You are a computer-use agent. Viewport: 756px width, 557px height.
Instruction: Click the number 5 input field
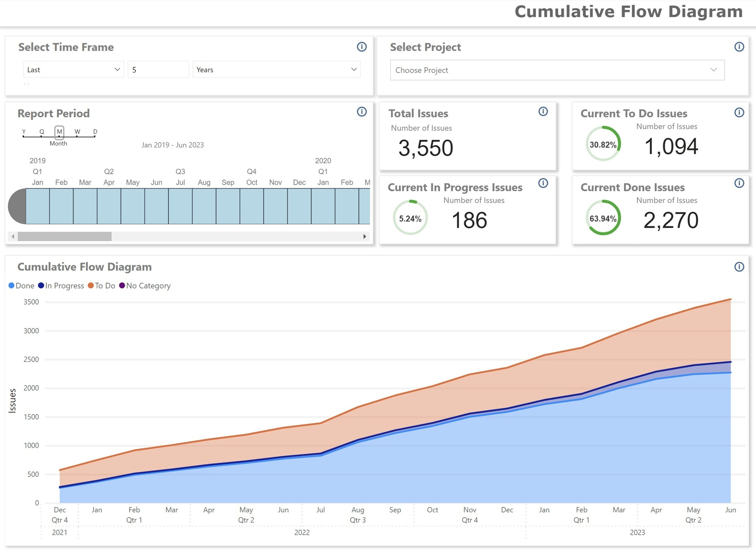pyautogui.click(x=158, y=69)
